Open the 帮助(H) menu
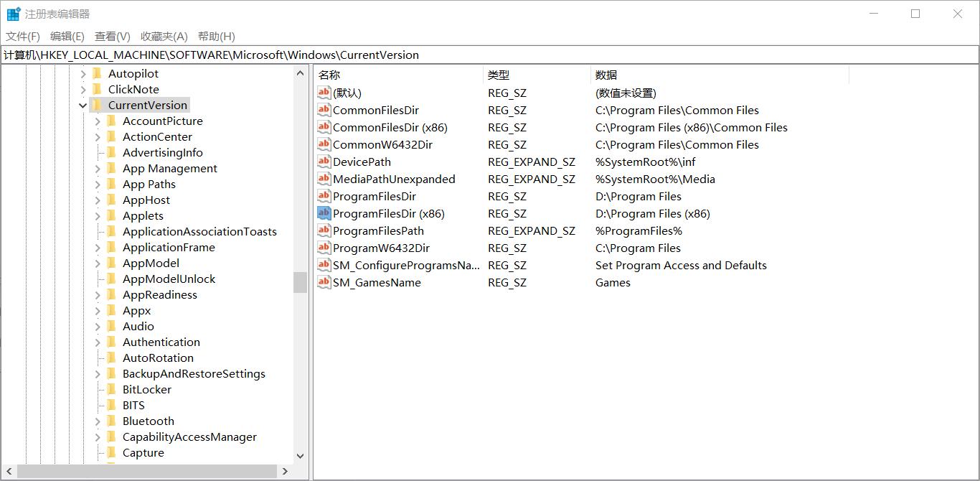The width and height of the screenshot is (980, 481). 216,36
